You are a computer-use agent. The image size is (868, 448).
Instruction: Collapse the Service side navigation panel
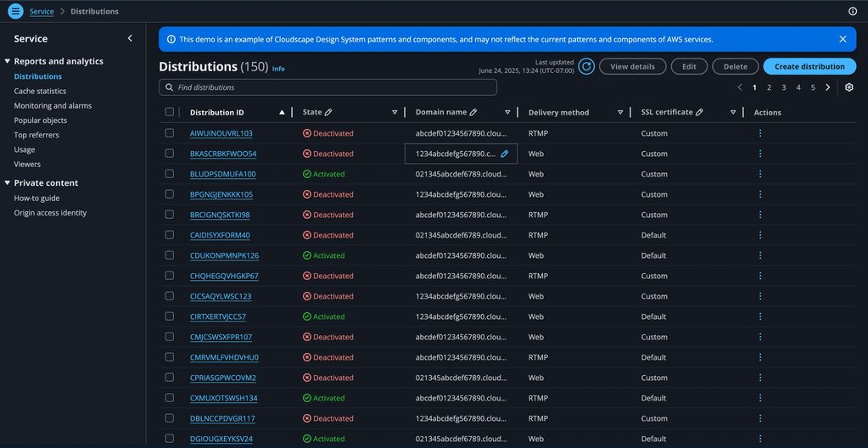pos(130,38)
